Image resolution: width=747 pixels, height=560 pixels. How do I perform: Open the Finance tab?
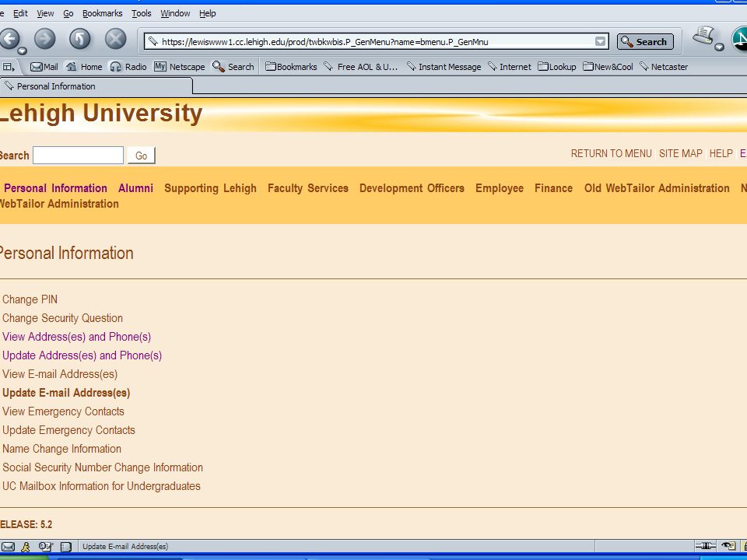(553, 188)
